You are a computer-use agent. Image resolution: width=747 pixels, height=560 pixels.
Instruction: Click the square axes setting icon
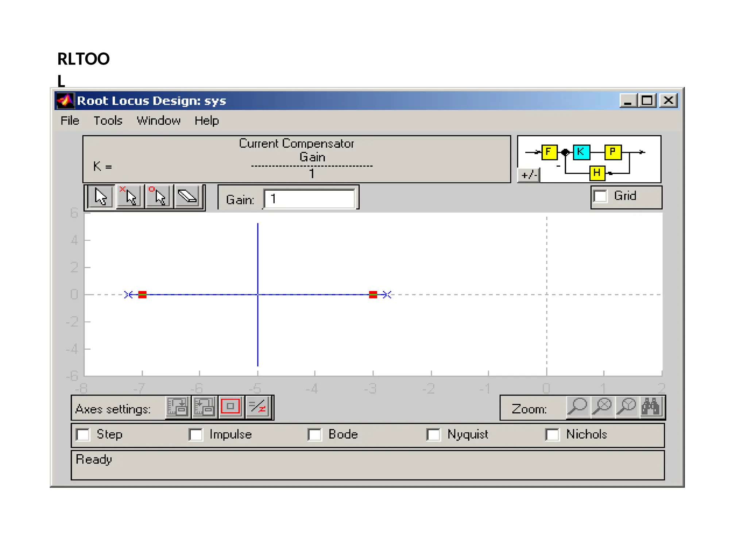[x=230, y=407]
